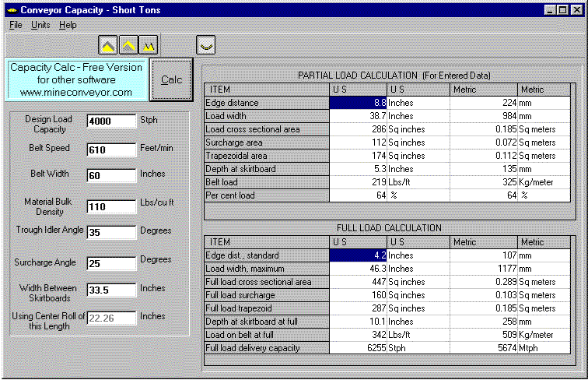Click the Surcharge Angle input field
This screenshot has height=380, width=588.
coord(111,263)
